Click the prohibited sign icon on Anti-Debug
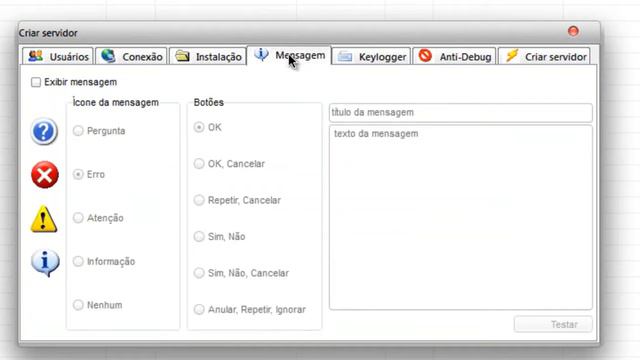 [x=425, y=56]
